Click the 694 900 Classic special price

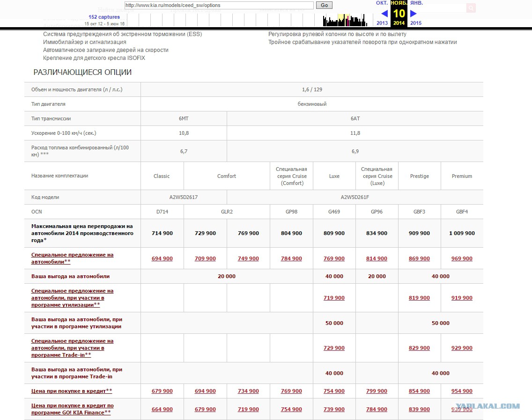click(162, 258)
